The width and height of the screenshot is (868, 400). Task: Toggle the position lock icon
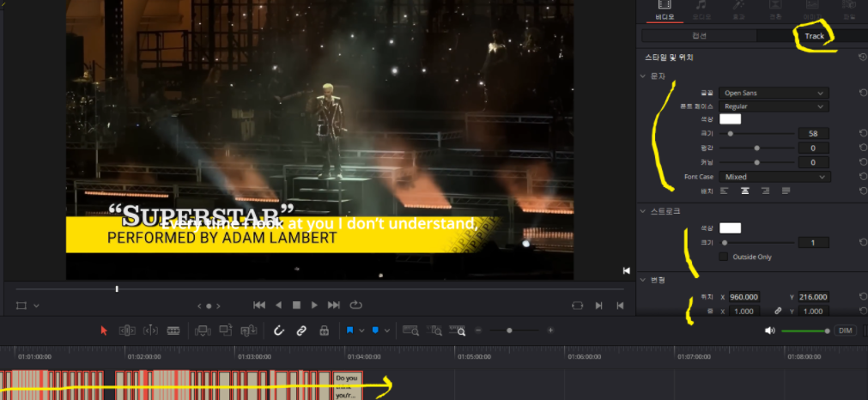tap(324, 330)
